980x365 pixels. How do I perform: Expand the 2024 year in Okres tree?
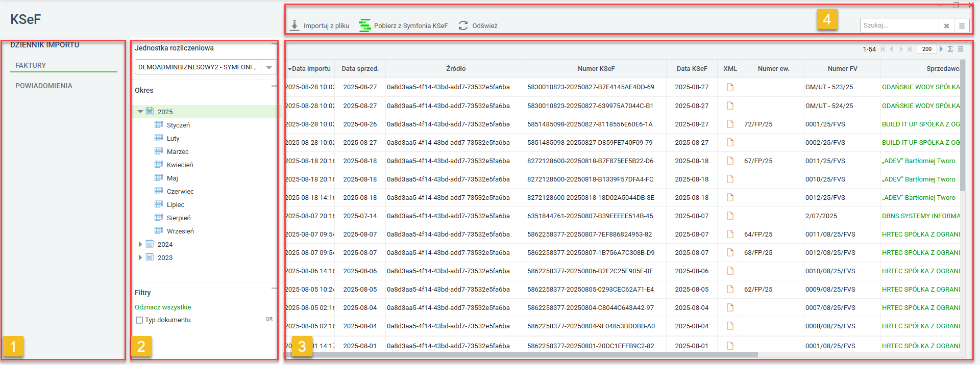pos(140,244)
